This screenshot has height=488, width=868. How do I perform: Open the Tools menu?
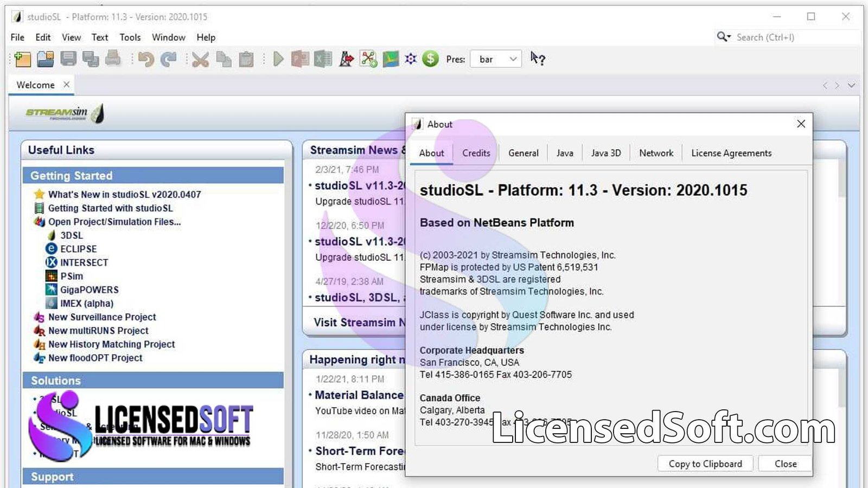coord(130,37)
